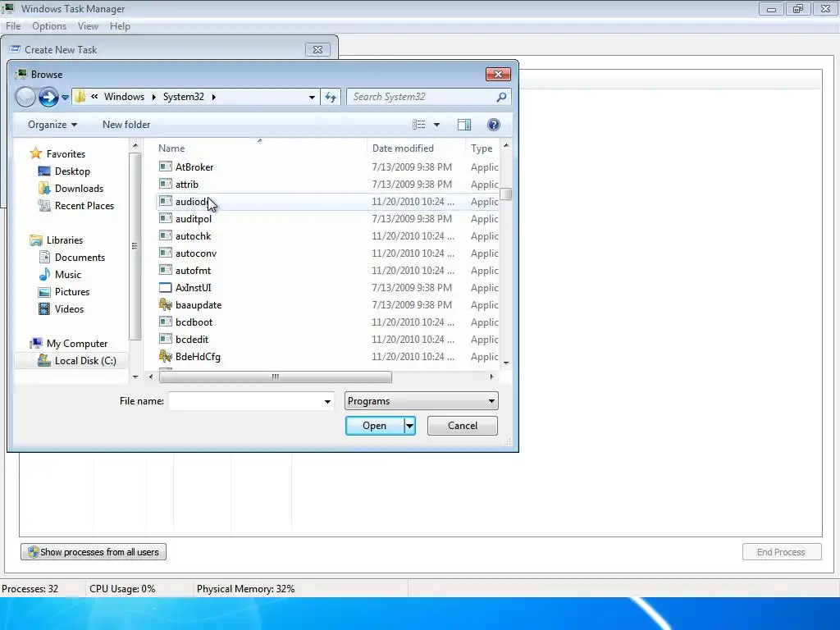Click the refresh icon beside the address bar

pyautogui.click(x=331, y=97)
